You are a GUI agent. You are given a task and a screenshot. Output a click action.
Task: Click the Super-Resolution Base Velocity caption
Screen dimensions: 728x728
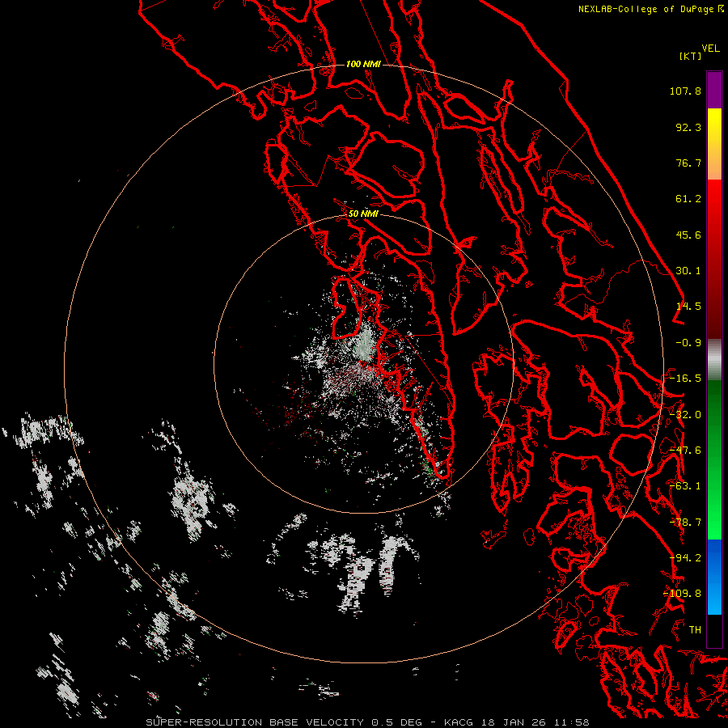click(368, 722)
